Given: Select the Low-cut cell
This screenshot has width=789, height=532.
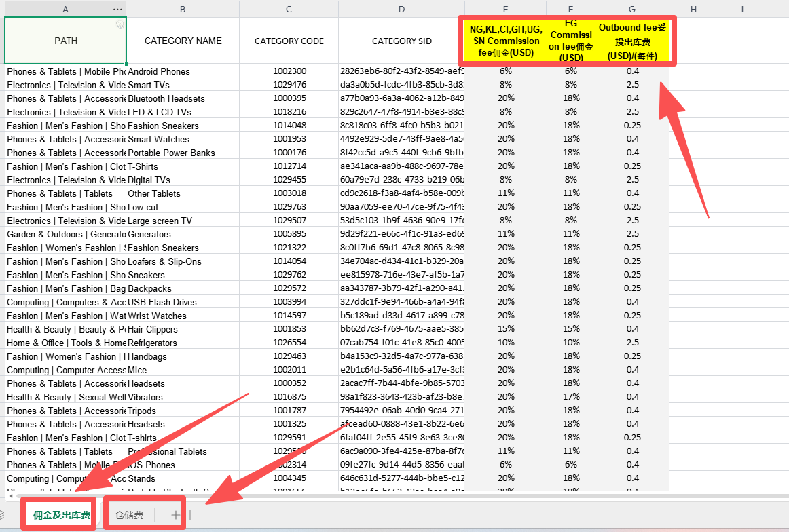Looking at the screenshot, I should pos(183,207).
